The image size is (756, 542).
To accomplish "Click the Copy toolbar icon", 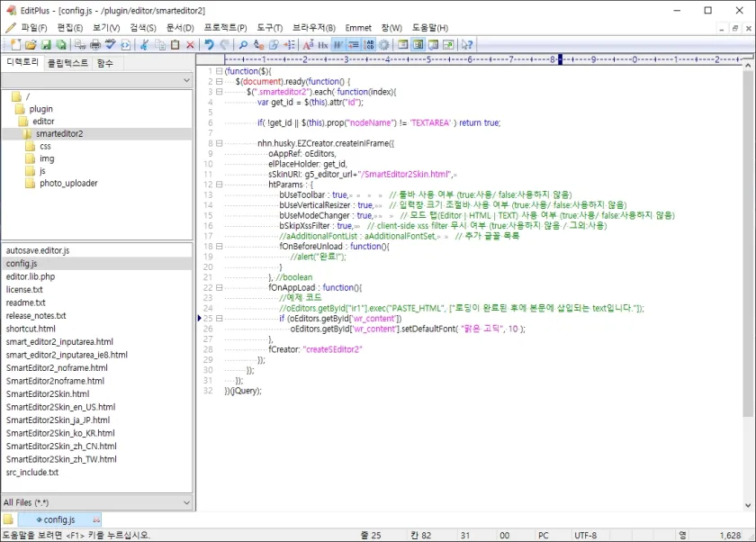I will point(159,45).
